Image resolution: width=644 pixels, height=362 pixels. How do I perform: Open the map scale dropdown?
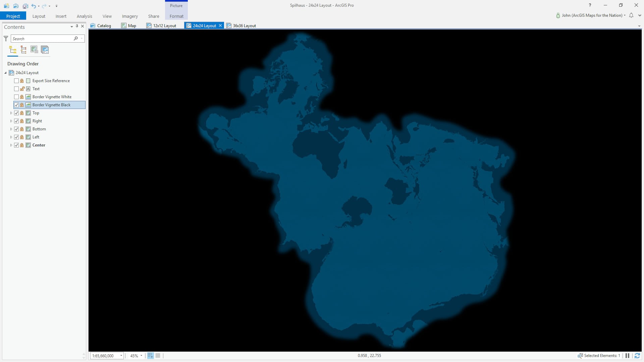121,356
